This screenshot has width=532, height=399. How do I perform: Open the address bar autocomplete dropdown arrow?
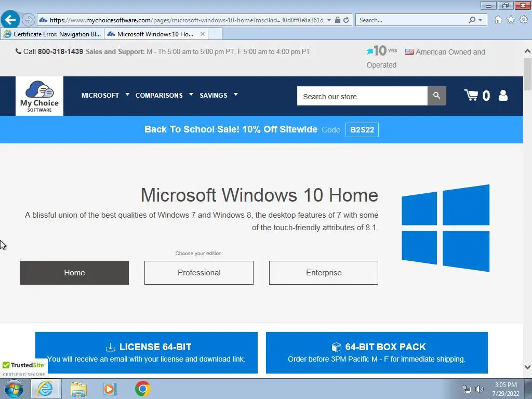point(329,20)
